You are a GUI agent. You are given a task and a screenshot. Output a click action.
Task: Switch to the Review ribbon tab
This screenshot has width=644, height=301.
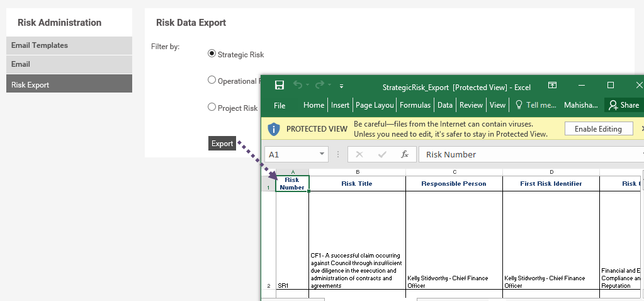471,105
